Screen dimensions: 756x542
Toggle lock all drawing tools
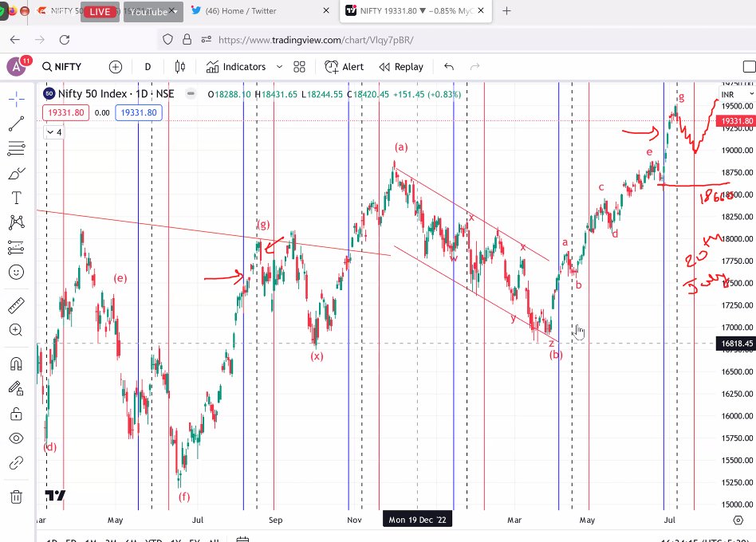click(16, 414)
